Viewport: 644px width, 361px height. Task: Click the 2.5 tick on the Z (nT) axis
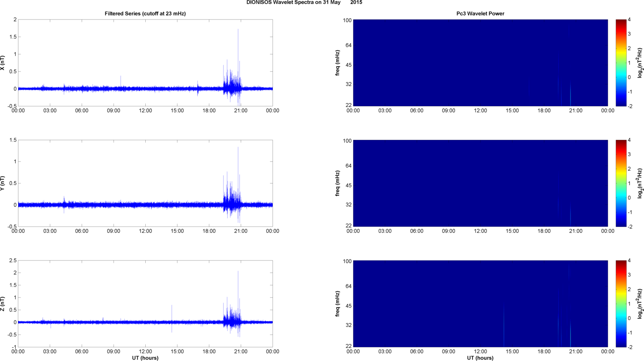(13, 261)
